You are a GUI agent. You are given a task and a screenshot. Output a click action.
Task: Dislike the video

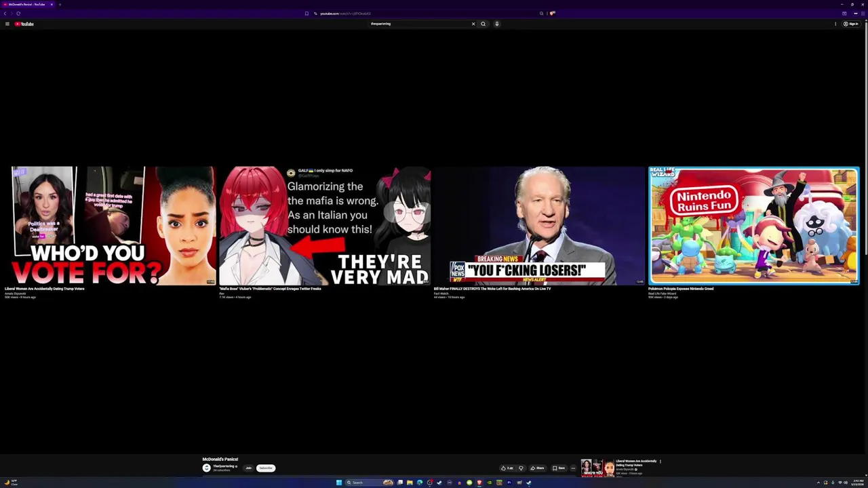(521, 468)
